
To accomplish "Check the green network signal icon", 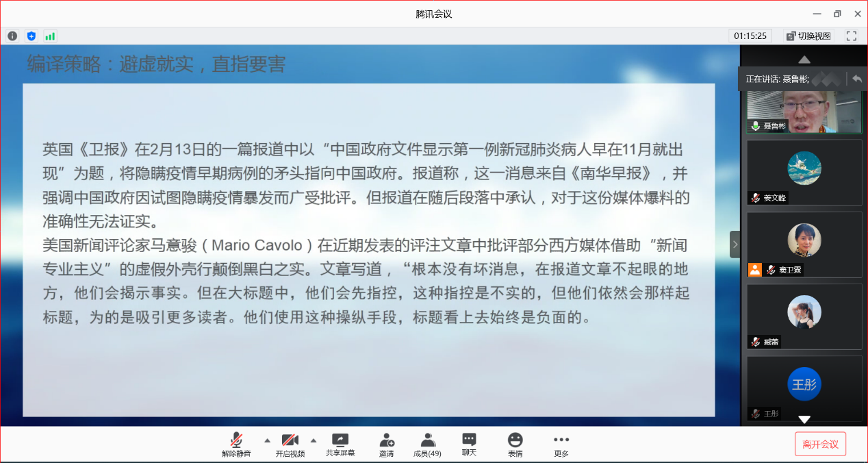I will 50,36.
